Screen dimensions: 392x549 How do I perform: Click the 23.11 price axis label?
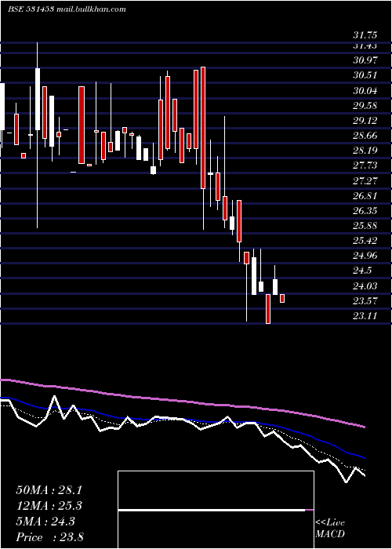click(365, 316)
